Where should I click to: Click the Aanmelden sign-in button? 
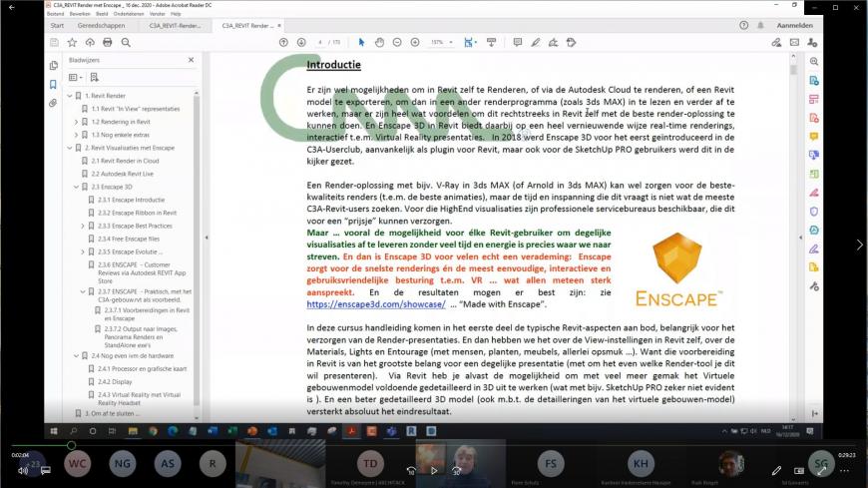click(794, 26)
